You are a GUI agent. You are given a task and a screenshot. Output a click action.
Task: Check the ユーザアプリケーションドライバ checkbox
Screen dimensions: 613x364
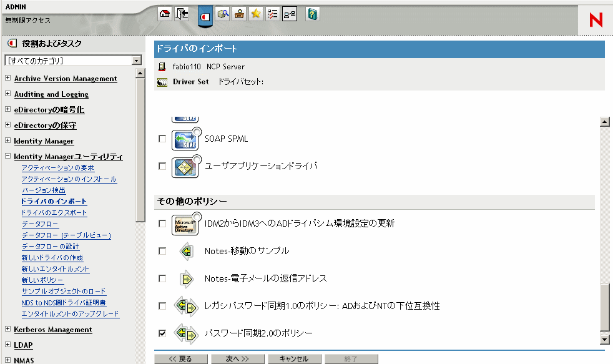coord(162,166)
